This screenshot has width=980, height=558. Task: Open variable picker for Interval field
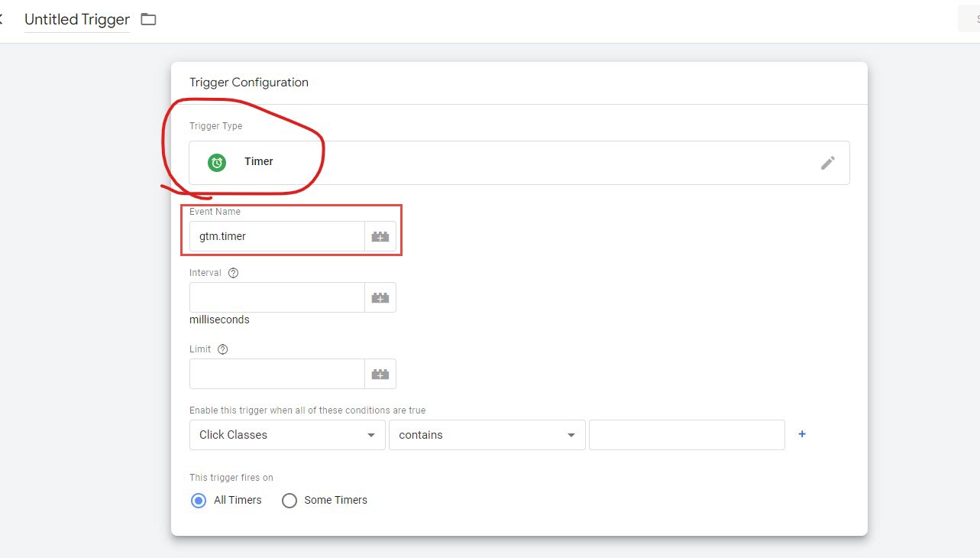(x=380, y=298)
